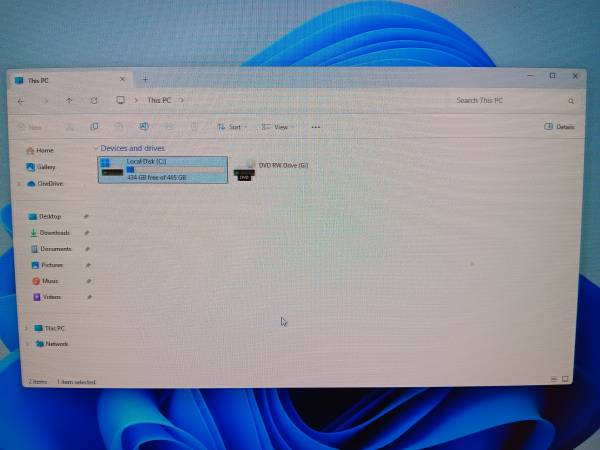Select Network in navigation pane

(x=52, y=344)
